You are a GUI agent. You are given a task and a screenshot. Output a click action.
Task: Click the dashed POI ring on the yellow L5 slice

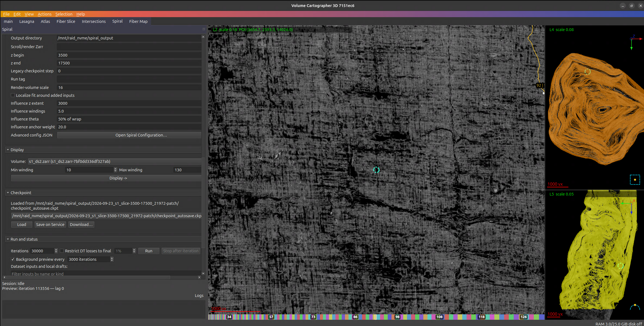(620, 266)
